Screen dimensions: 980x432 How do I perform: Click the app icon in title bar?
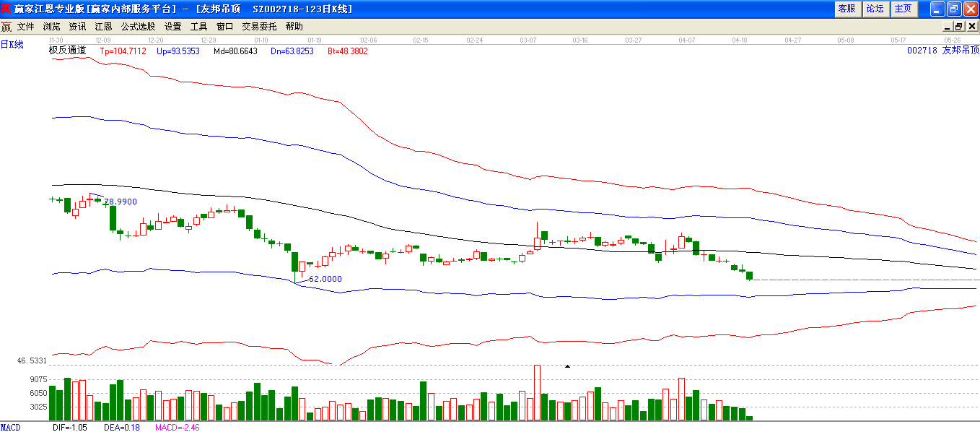(6, 9)
